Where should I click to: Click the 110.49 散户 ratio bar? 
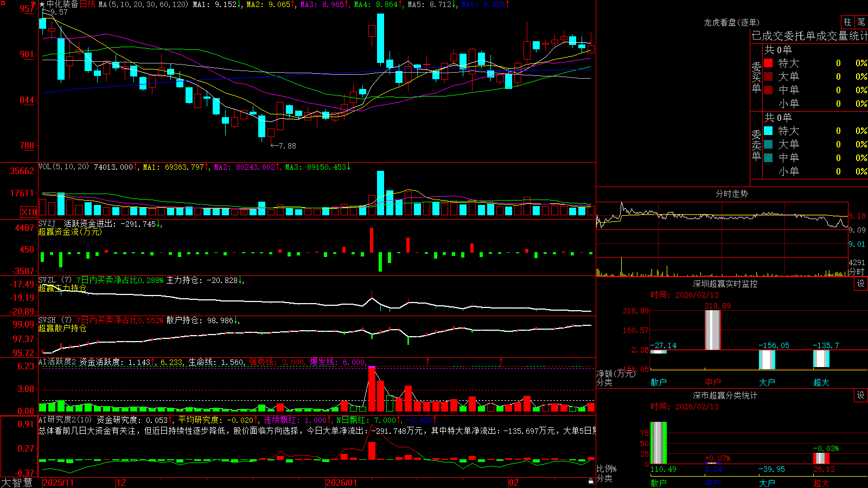[x=659, y=443]
